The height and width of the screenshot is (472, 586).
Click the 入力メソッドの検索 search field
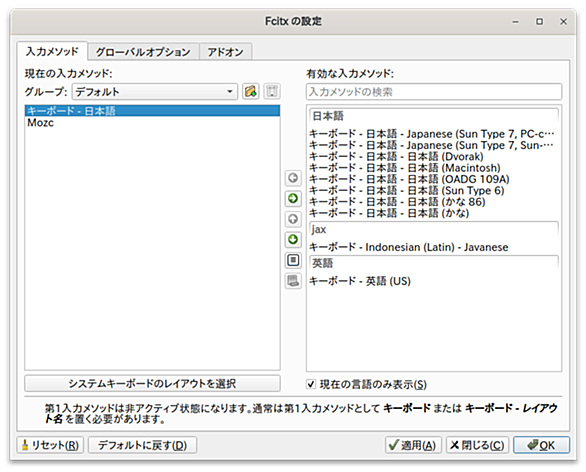click(x=434, y=92)
